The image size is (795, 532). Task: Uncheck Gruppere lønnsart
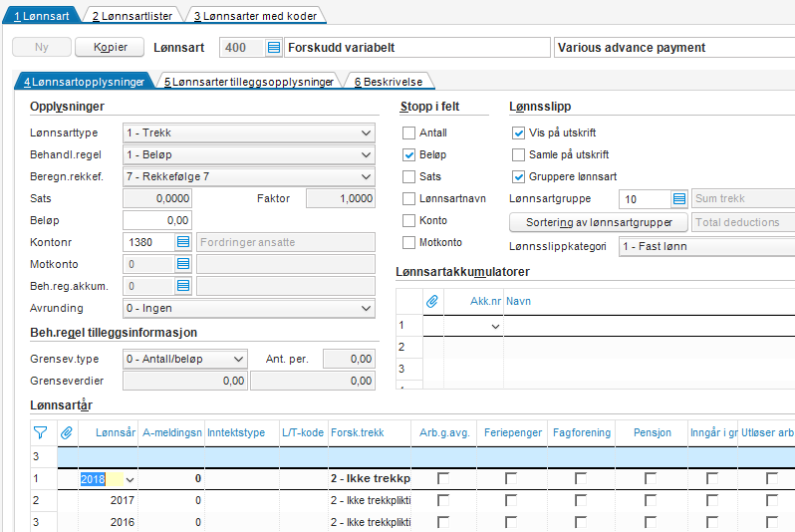(x=518, y=176)
